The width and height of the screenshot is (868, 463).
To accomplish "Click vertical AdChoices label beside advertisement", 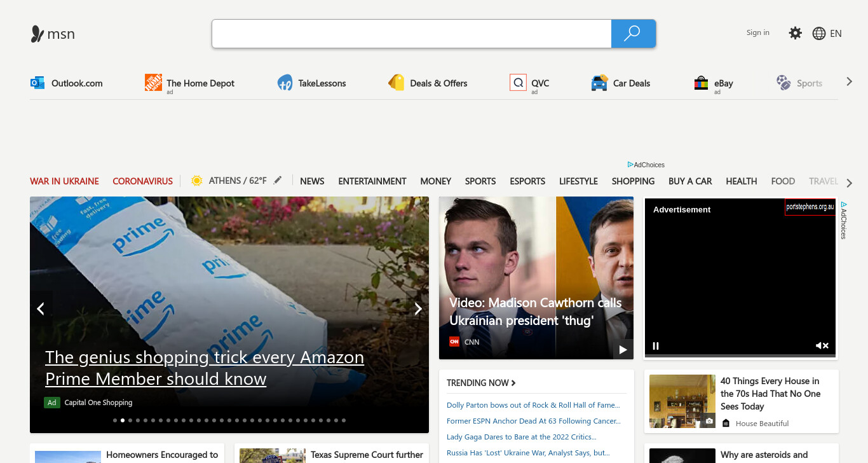I will 844,221.
